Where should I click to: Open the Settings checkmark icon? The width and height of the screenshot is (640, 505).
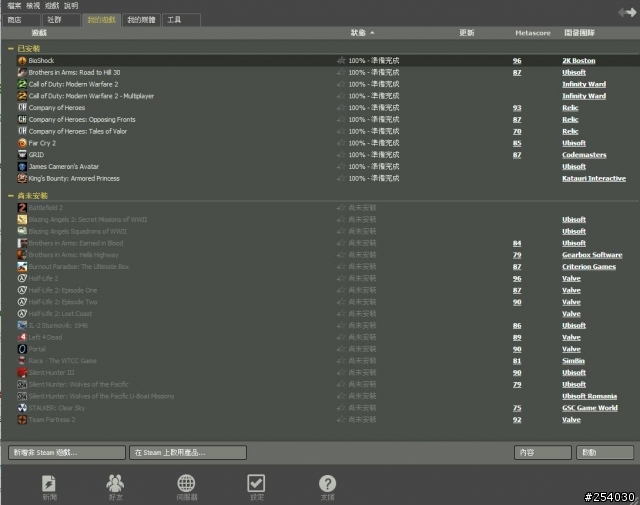[256, 483]
